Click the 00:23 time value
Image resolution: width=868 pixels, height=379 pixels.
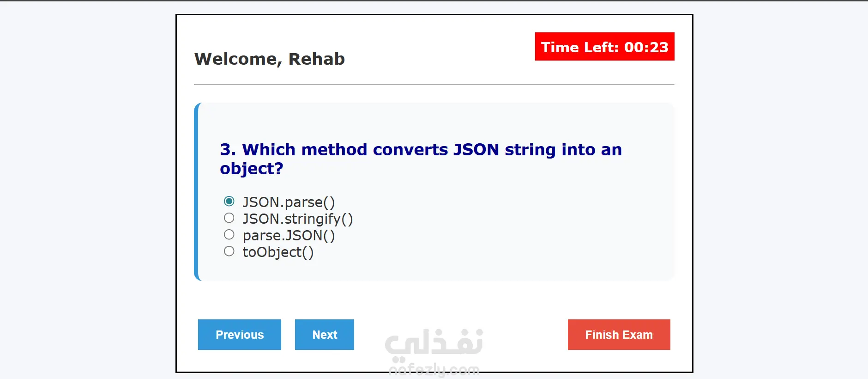[x=646, y=47]
